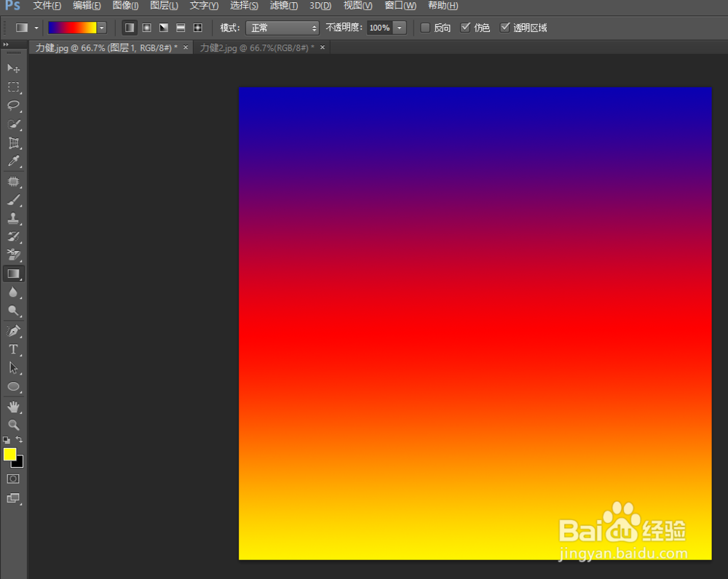Image resolution: width=728 pixels, height=579 pixels.
Task: Choose the diamond gradient style
Action: (198, 28)
